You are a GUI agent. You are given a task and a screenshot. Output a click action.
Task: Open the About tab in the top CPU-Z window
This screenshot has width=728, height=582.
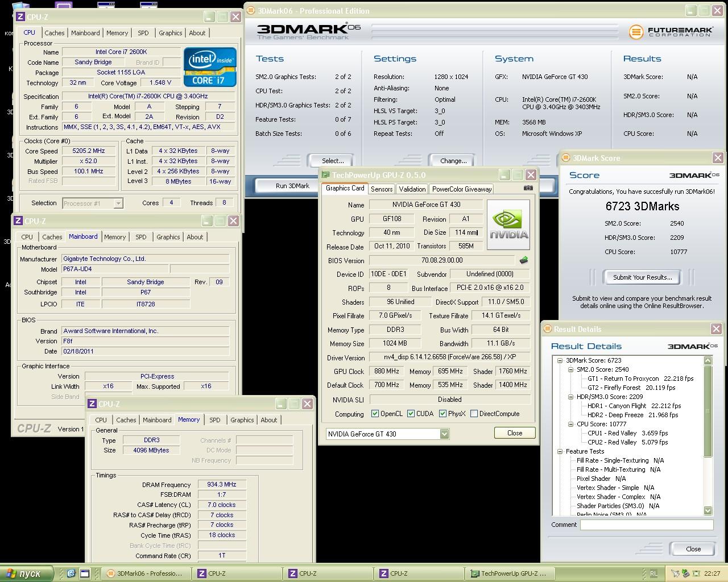pyautogui.click(x=197, y=33)
